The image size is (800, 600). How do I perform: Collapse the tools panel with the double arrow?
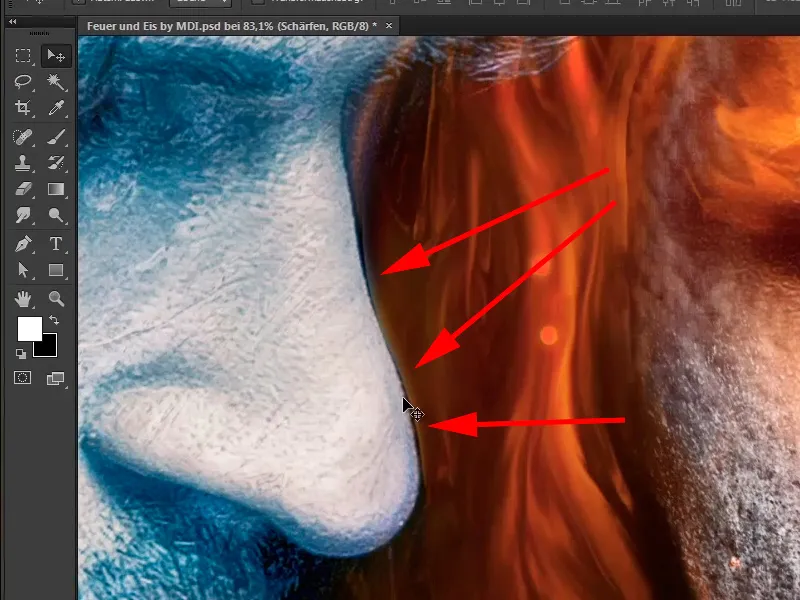[12, 21]
